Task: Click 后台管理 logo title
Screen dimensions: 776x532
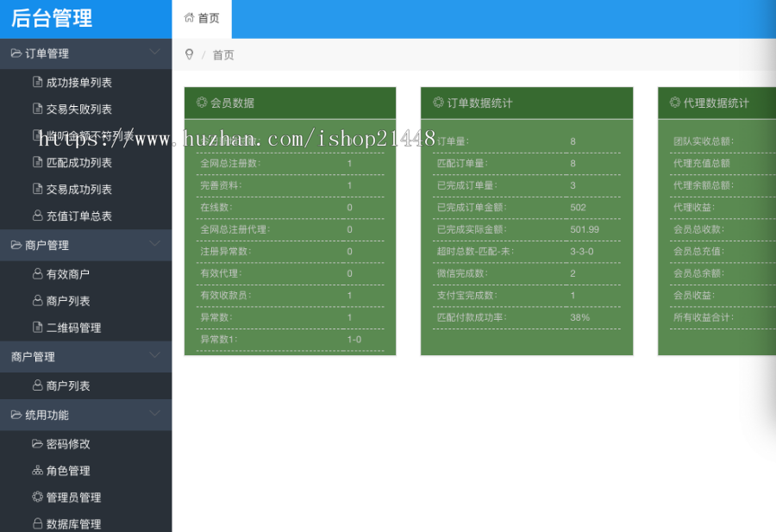Action: pos(52,19)
